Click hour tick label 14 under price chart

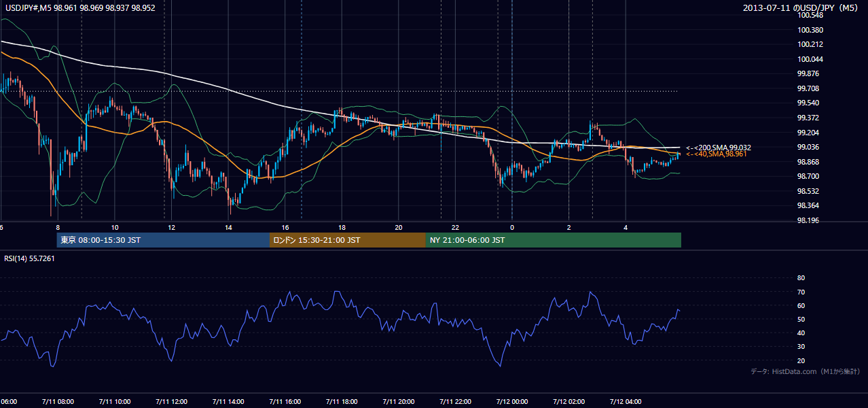click(x=228, y=228)
